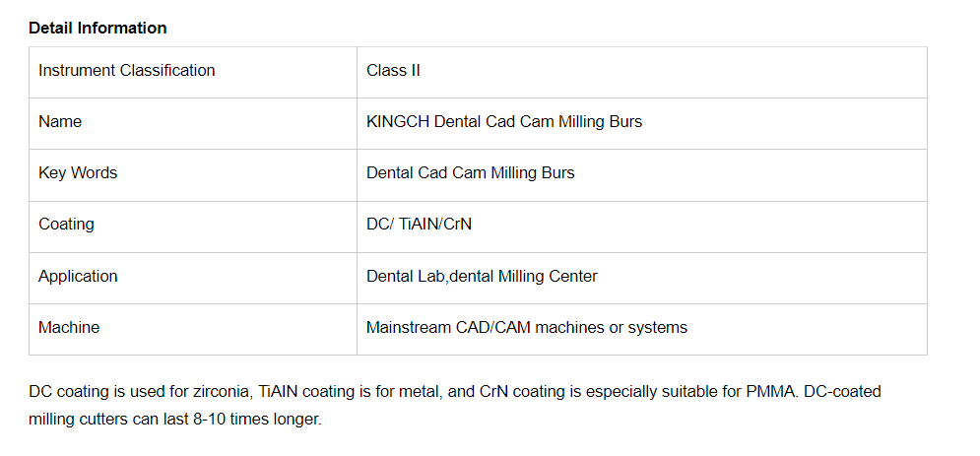The width and height of the screenshot is (980, 456).
Task: Click the Detail Information heading
Action: [98, 28]
